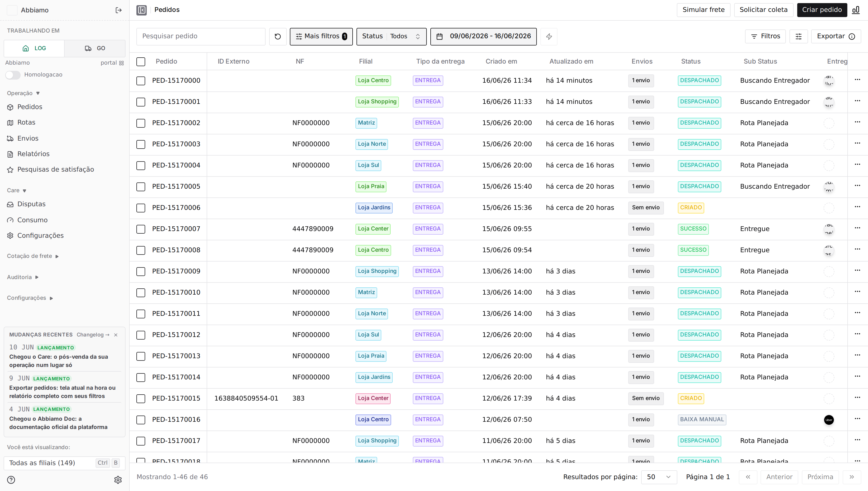Click the refresh orders icon
868x491 pixels.
click(x=278, y=36)
